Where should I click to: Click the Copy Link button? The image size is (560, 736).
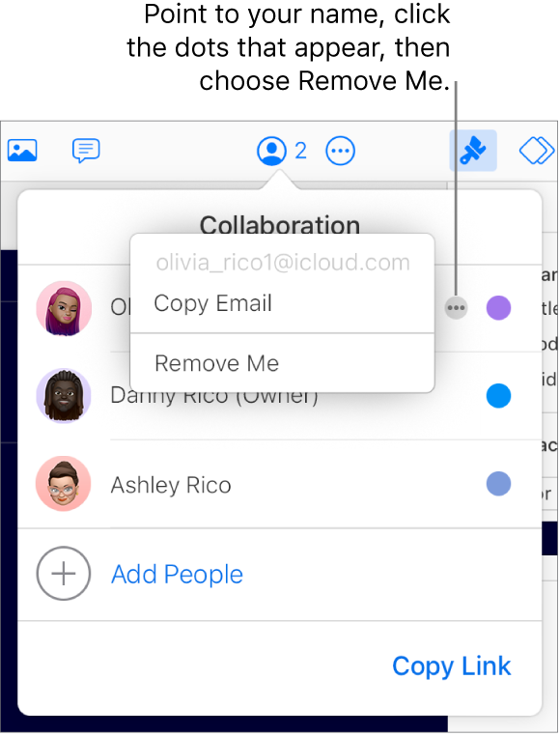[x=452, y=666]
